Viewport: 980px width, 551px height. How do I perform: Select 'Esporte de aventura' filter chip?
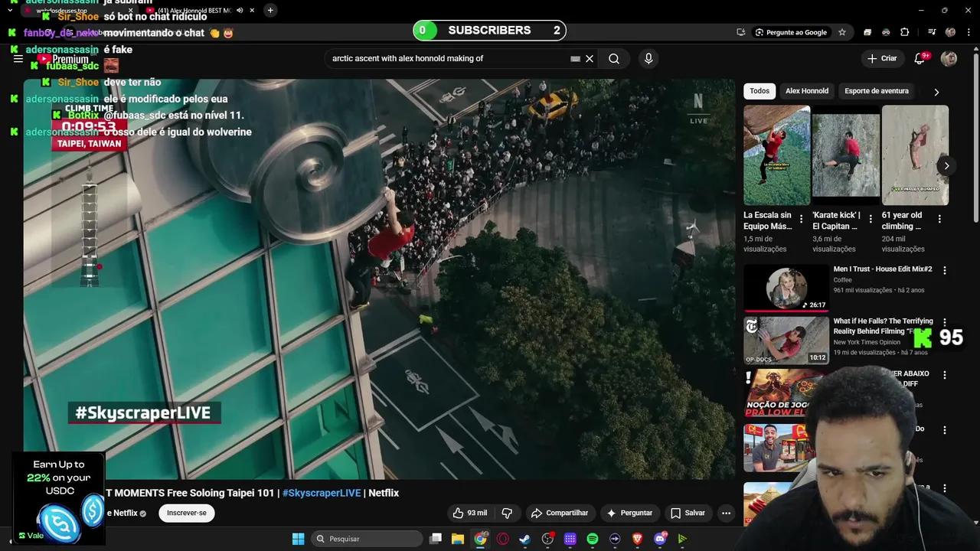pyautogui.click(x=877, y=91)
